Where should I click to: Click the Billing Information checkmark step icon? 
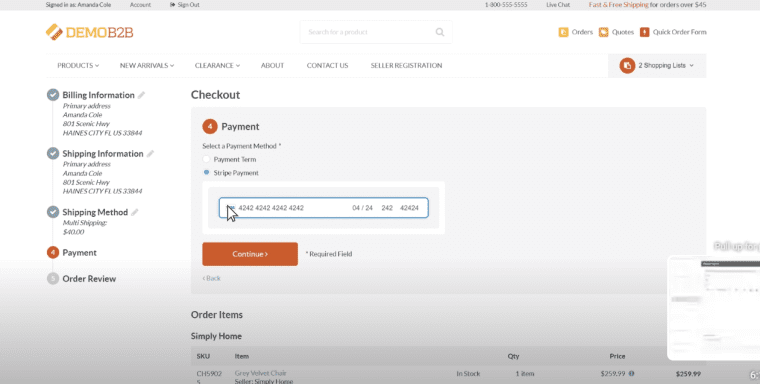(x=53, y=95)
